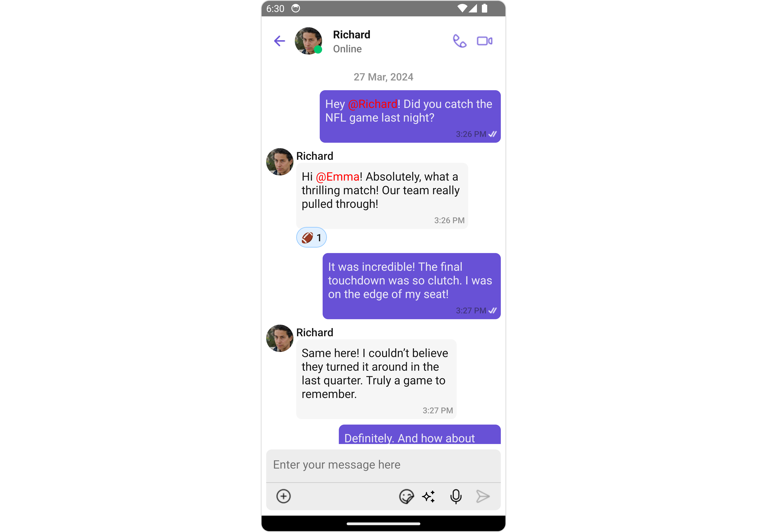Screen dimensions: 767x532
Task: Tap Richard's name in the header
Action: coord(352,35)
